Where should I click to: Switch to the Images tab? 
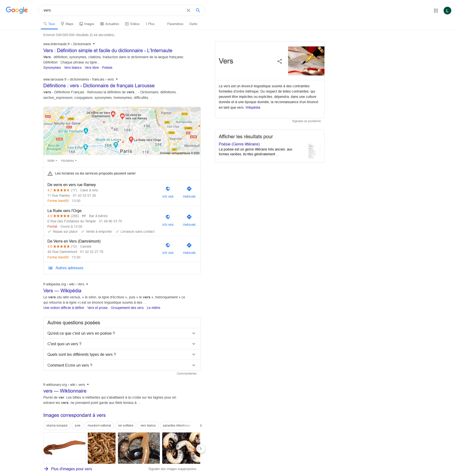pos(87,24)
